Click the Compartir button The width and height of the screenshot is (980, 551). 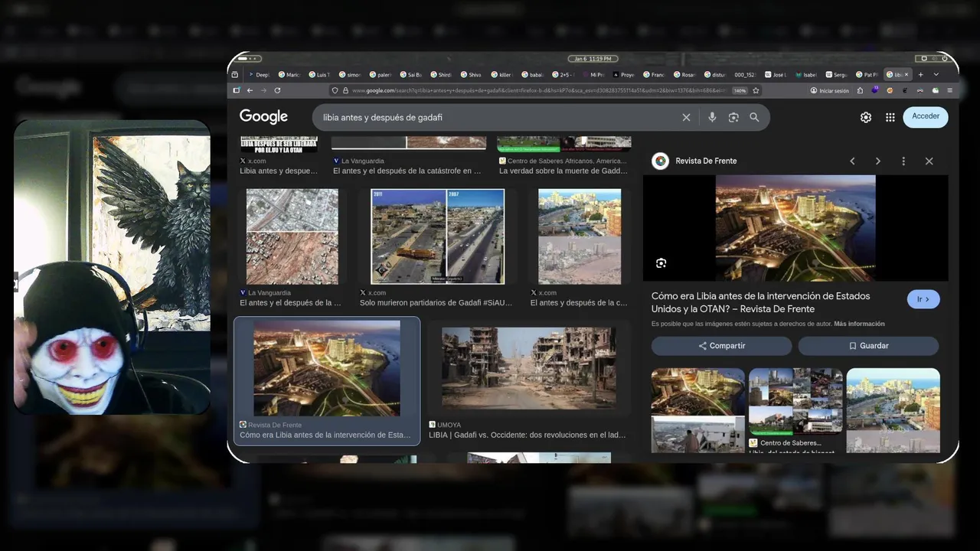click(721, 346)
